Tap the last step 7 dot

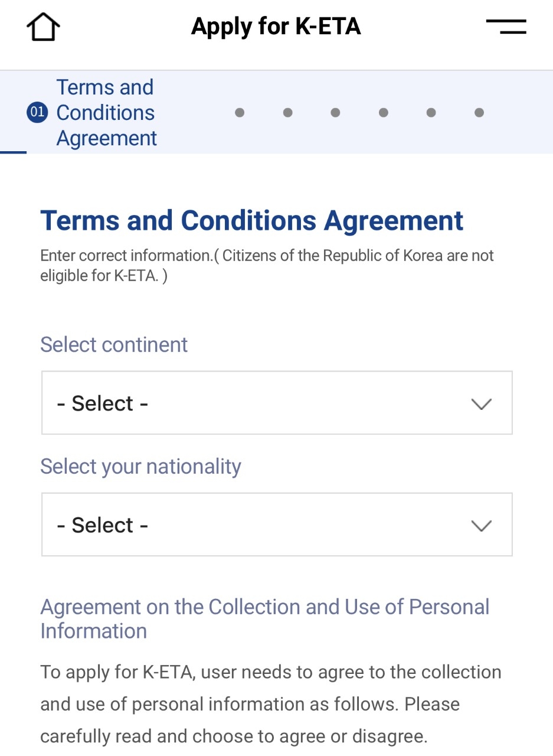point(479,112)
